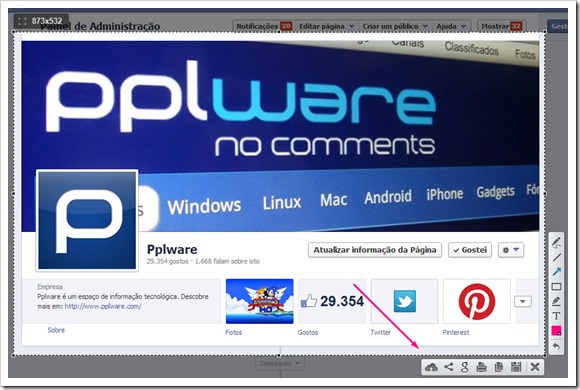Select the Marker highlighter tool
The height and width of the screenshot is (390, 580).
point(556,301)
